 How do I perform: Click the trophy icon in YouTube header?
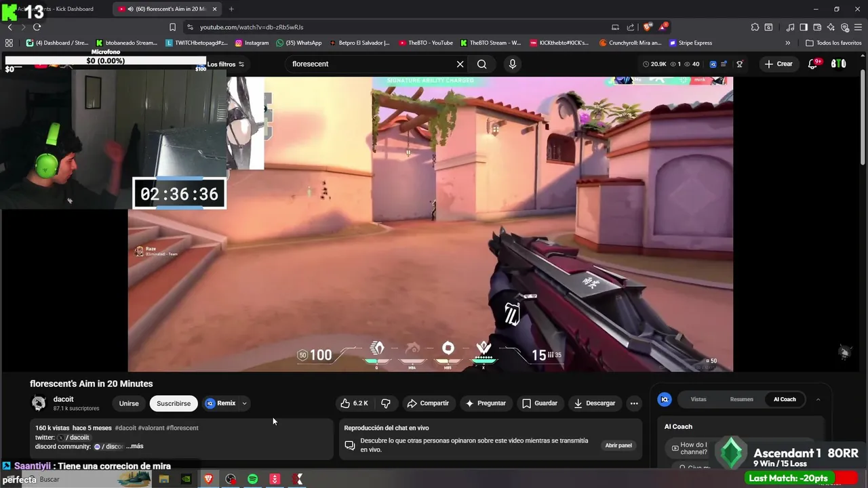pyautogui.click(x=740, y=64)
